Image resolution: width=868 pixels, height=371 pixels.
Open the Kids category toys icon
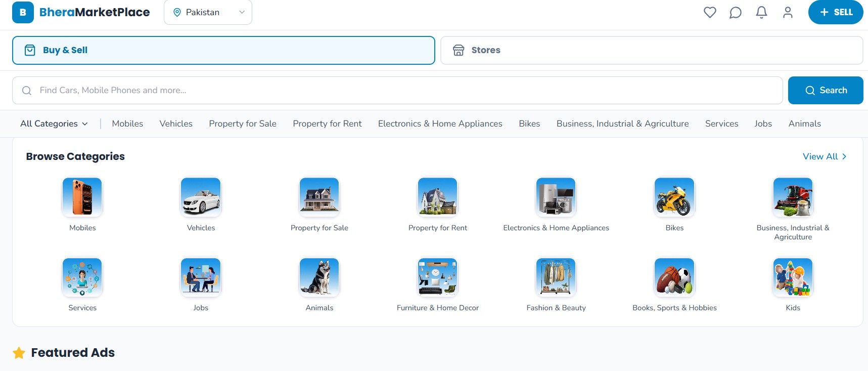pyautogui.click(x=793, y=277)
